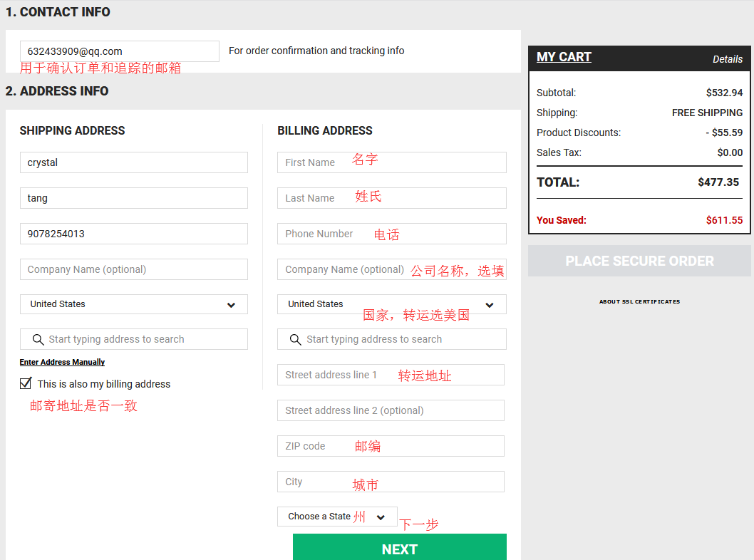Image resolution: width=754 pixels, height=560 pixels.
Task: Open the cart Details link
Action: pyautogui.click(x=727, y=59)
